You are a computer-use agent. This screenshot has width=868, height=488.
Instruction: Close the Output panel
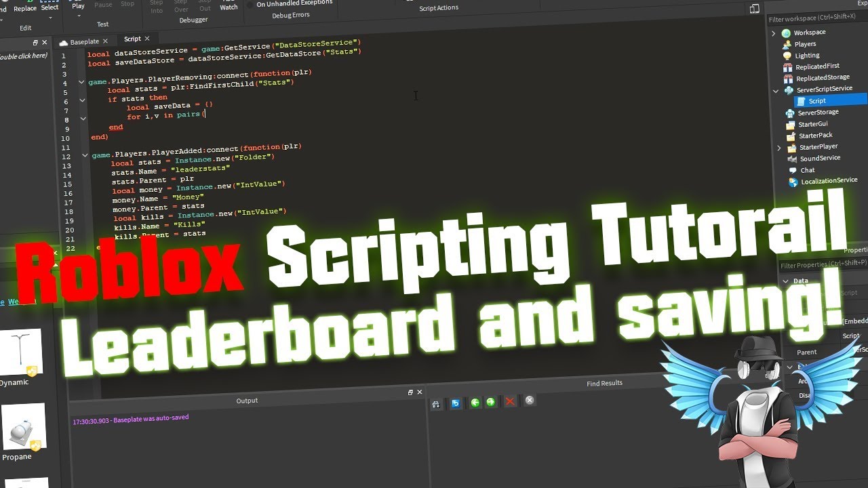(420, 392)
